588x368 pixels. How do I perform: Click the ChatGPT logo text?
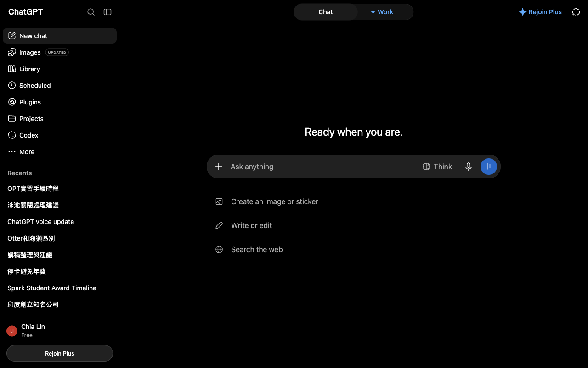(26, 12)
